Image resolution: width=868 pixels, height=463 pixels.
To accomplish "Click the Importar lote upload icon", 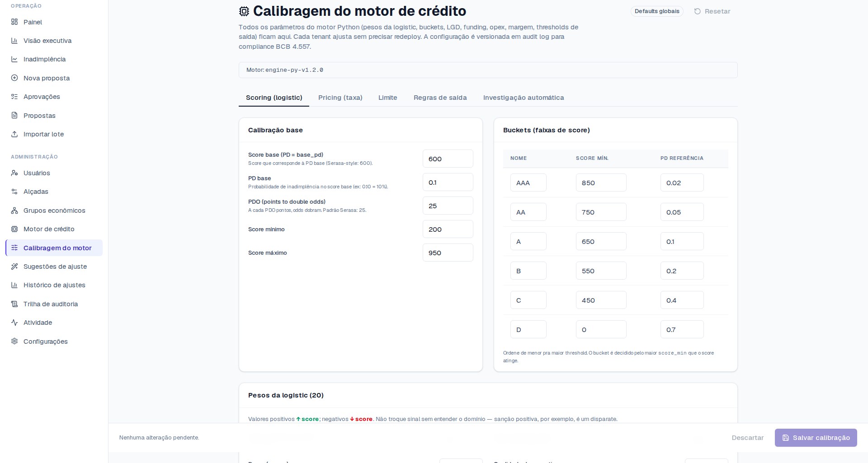I will (14, 134).
